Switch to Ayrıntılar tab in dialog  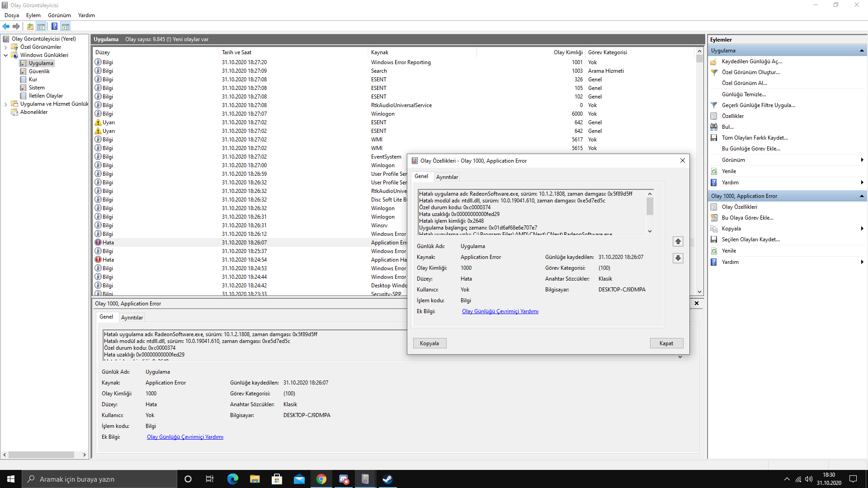point(447,177)
